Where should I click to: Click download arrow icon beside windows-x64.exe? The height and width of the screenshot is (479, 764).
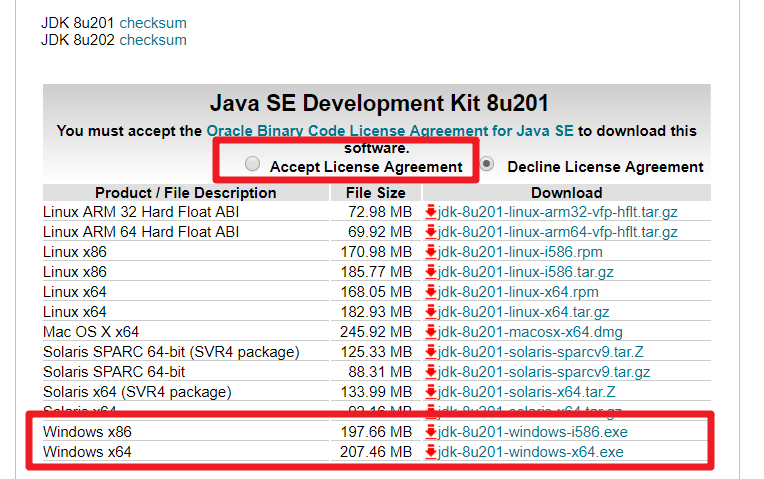pos(431,452)
